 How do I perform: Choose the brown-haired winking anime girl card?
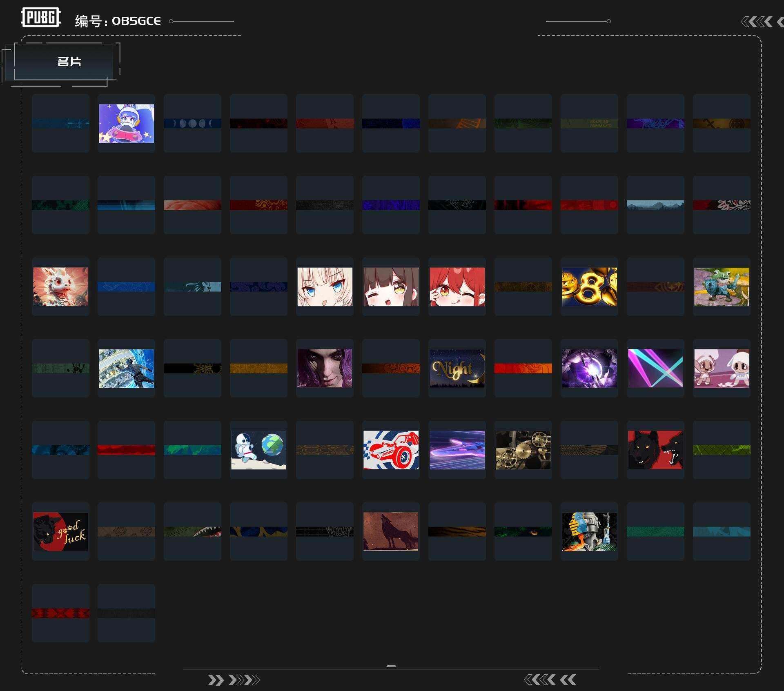point(391,287)
